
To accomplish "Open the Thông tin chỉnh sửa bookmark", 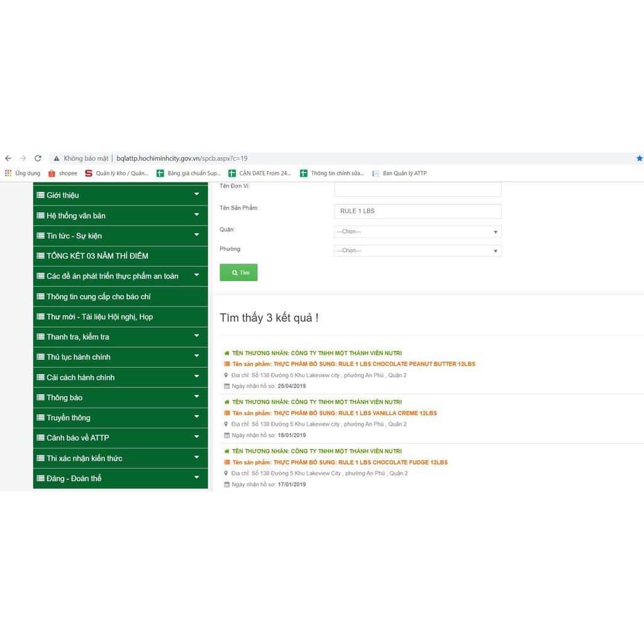I will click(x=332, y=174).
